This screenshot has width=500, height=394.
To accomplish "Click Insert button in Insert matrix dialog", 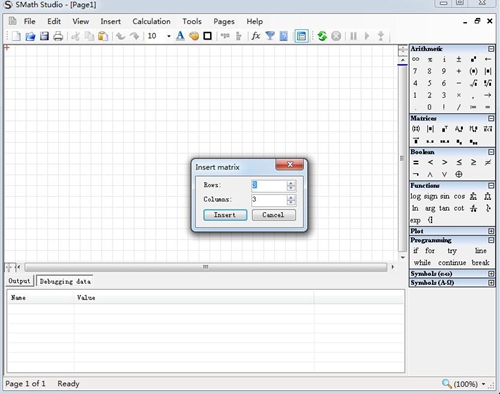I will (x=225, y=215).
